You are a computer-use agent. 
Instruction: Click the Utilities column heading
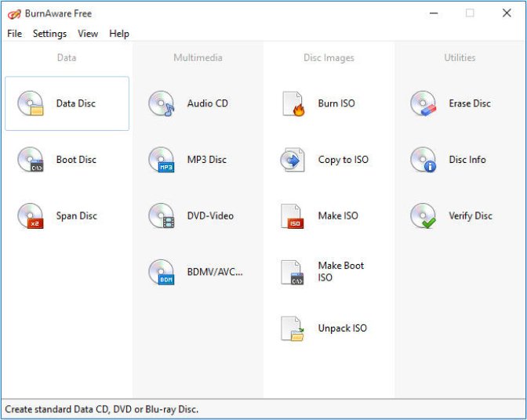(x=460, y=58)
